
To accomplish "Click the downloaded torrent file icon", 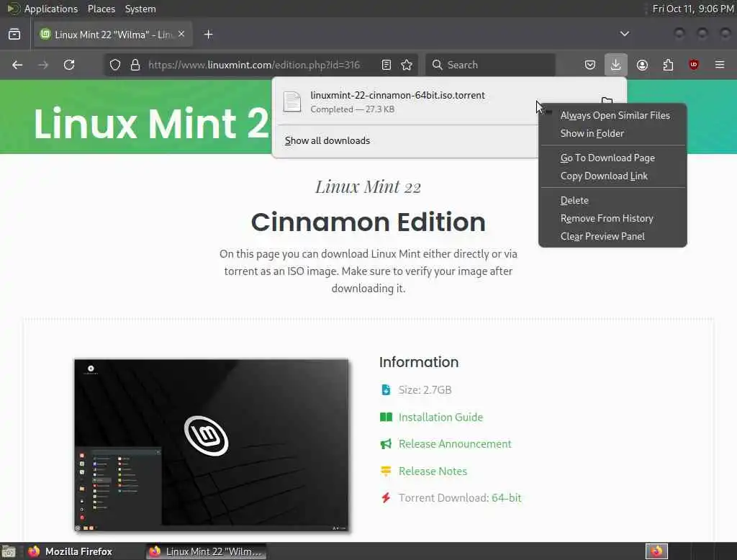I will 292,101.
